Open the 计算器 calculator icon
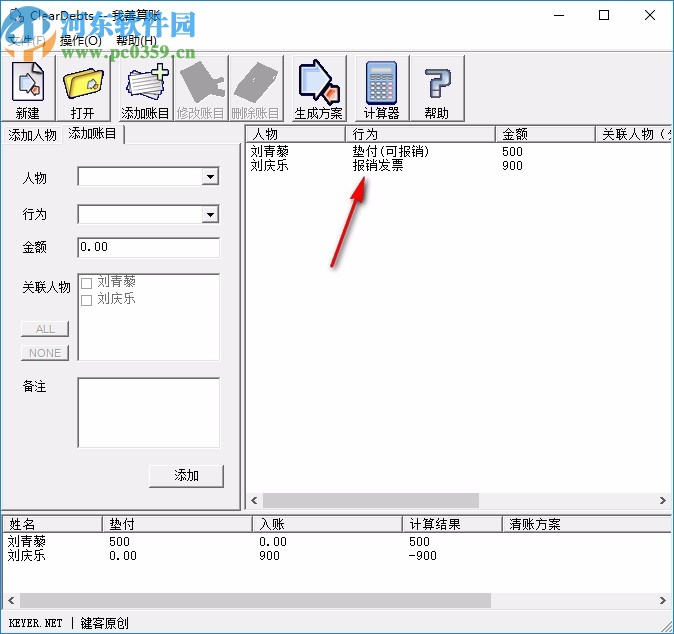Viewport: 674px width, 634px height. click(381, 89)
